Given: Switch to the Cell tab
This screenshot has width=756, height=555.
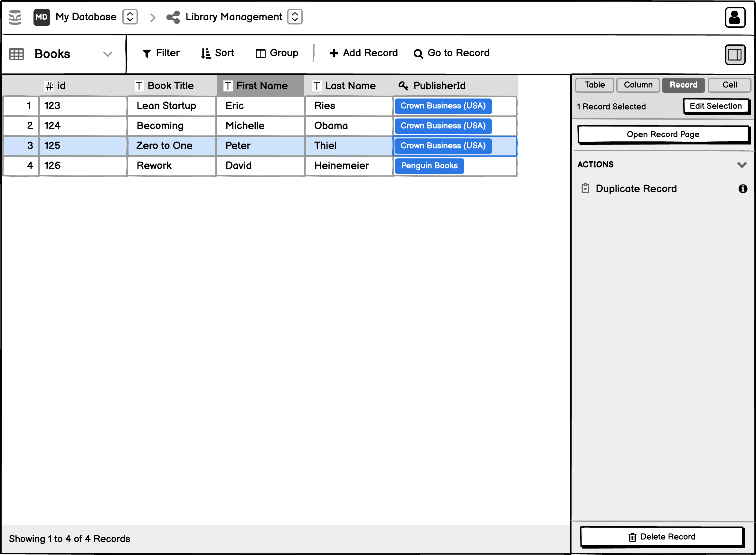Looking at the screenshot, I should pyautogui.click(x=729, y=85).
